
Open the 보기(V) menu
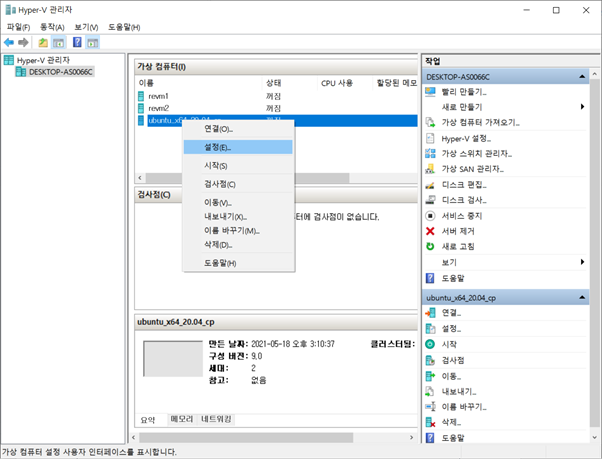86,27
